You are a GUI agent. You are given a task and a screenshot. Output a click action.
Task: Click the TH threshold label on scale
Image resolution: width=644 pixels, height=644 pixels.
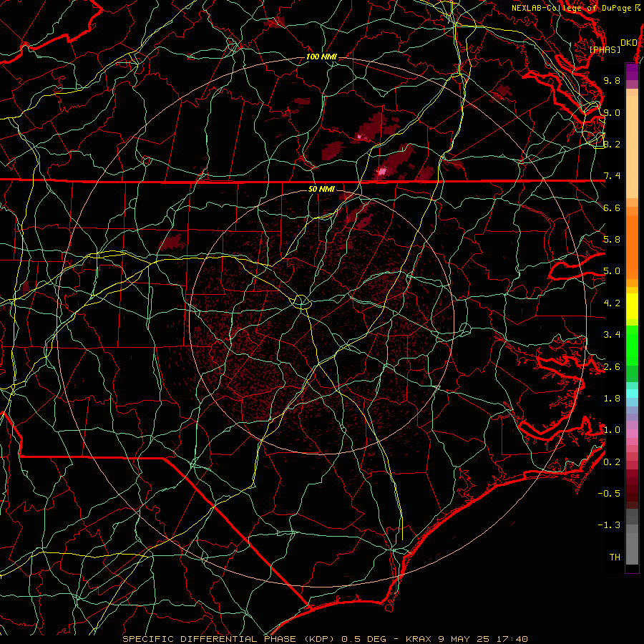point(615,557)
